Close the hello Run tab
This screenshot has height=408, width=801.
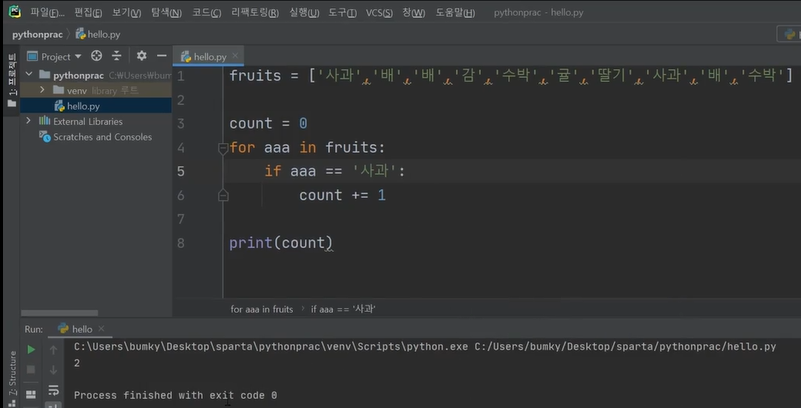click(x=101, y=328)
